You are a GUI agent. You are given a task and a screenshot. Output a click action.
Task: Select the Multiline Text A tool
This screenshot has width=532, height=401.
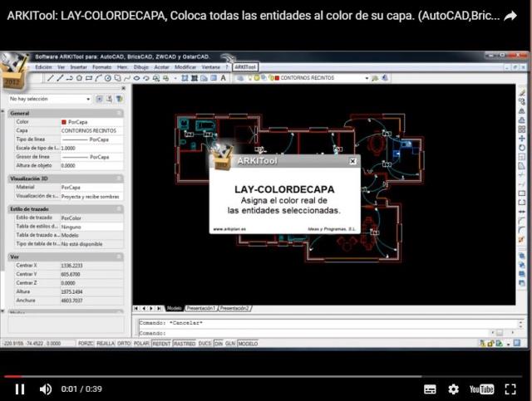pos(224,78)
